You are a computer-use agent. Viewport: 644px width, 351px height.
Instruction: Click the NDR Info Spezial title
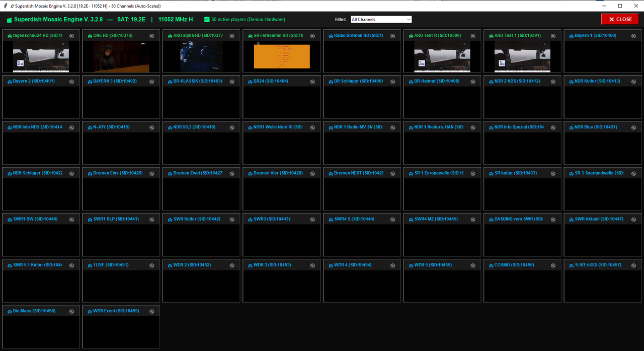tap(519, 127)
